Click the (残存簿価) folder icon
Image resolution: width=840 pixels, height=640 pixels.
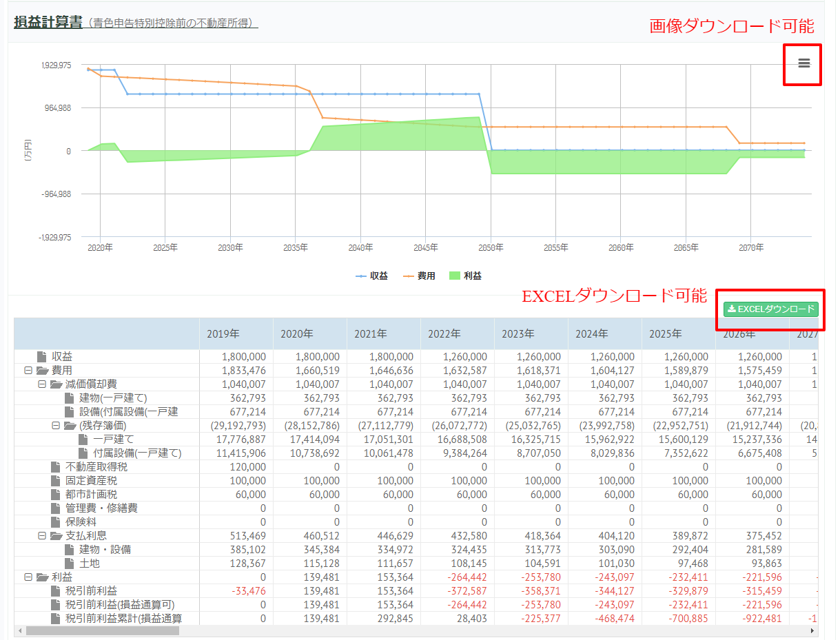[70, 426]
